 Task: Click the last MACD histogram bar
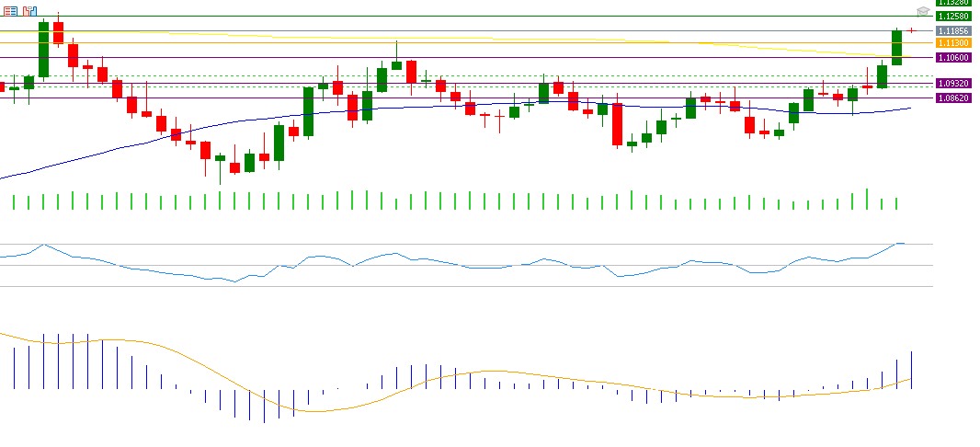click(911, 369)
